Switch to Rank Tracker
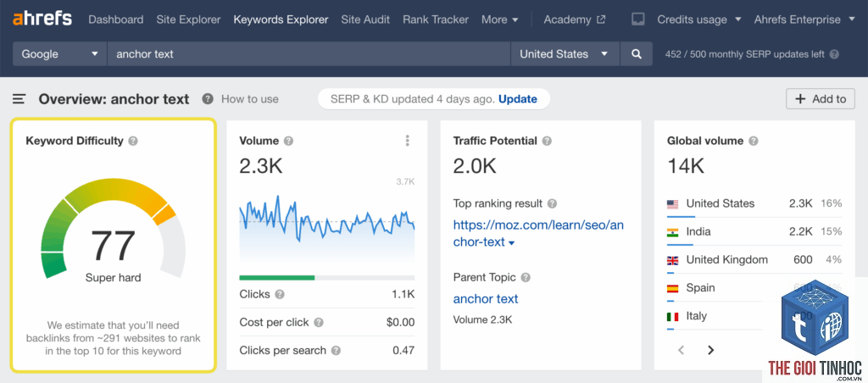The height and width of the screenshot is (383, 868). tap(436, 19)
